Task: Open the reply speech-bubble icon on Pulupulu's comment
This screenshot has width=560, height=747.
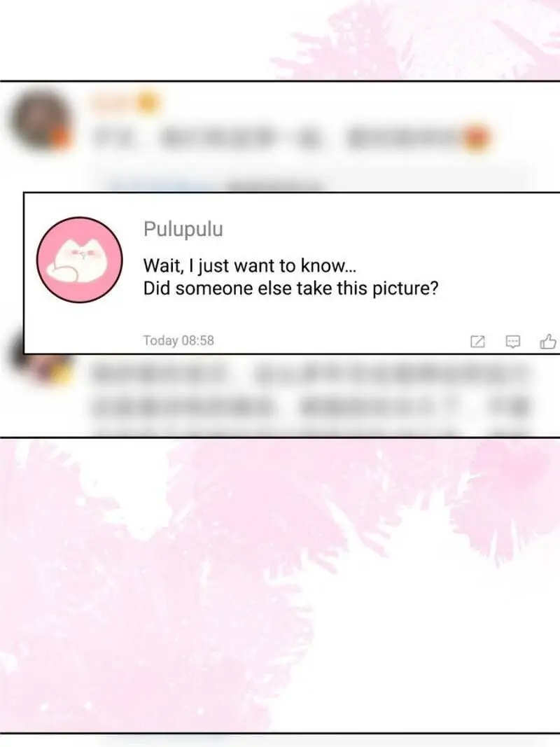Action: click(513, 342)
